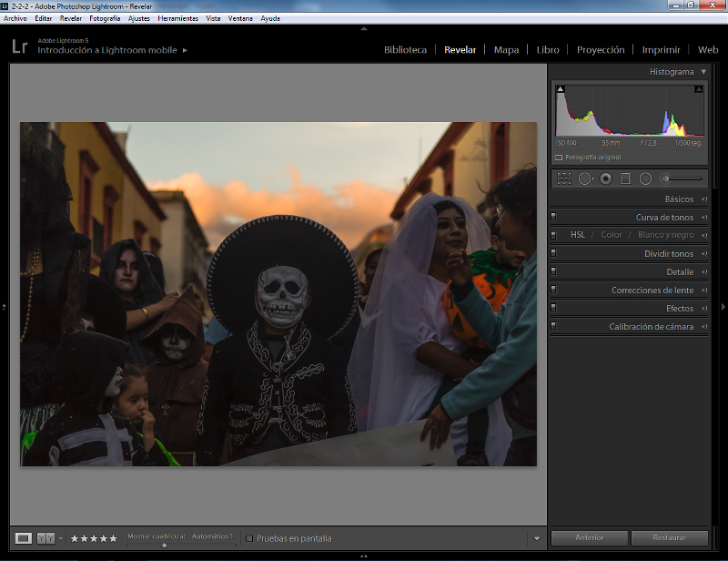Toggle the Correcciones de lente panel switch

(553, 289)
